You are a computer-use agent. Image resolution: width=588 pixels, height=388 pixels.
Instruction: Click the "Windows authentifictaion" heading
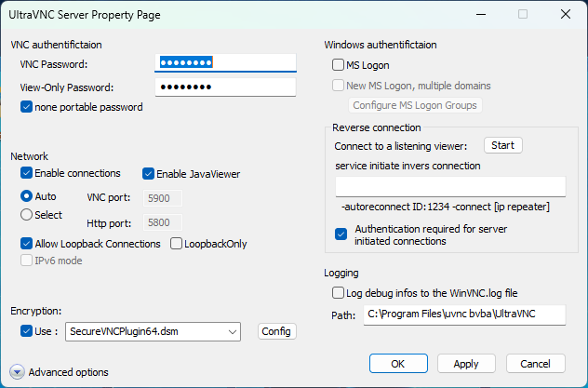click(381, 45)
